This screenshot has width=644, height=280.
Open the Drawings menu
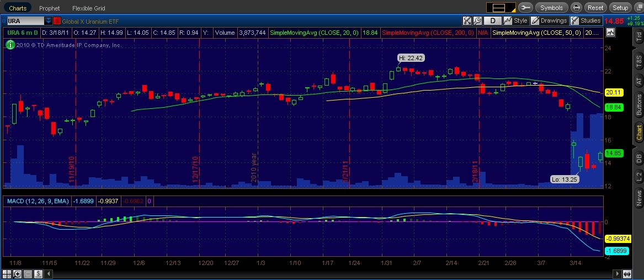(549, 20)
